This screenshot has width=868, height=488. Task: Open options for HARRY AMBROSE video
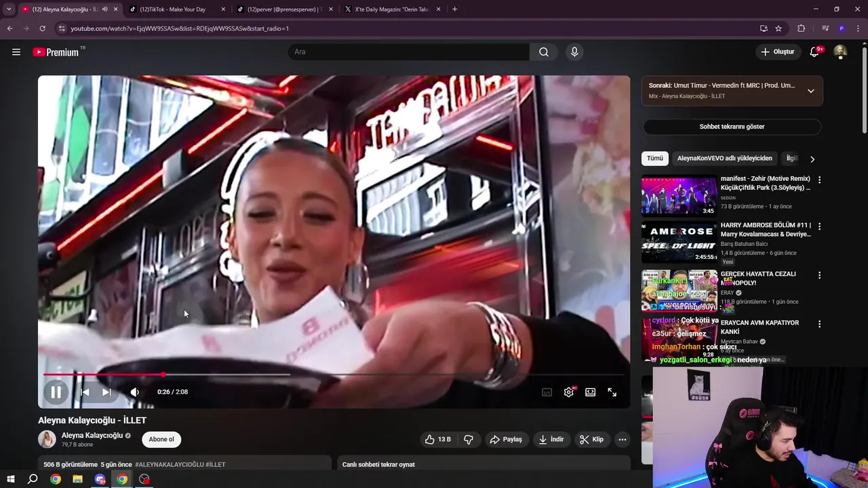[819, 226]
